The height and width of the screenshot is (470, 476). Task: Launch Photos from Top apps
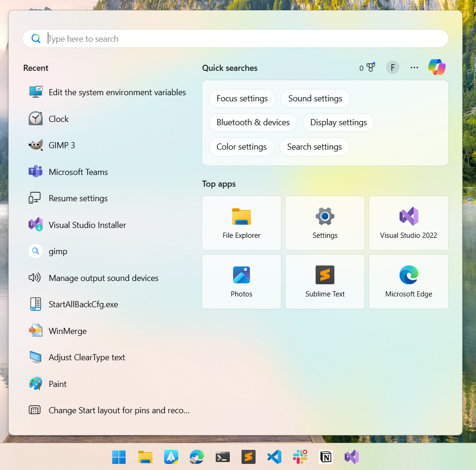[x=242, y=281]
